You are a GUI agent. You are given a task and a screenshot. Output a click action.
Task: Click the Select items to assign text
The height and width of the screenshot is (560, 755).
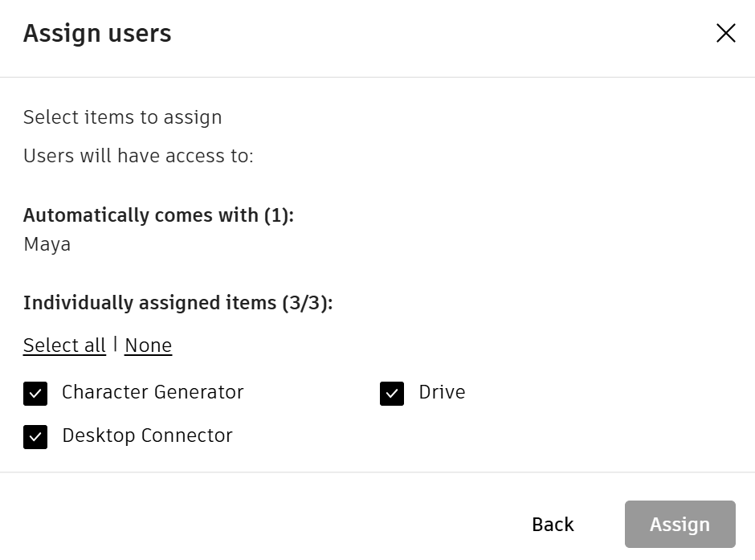pyautogui.click(x=122, y=117)
